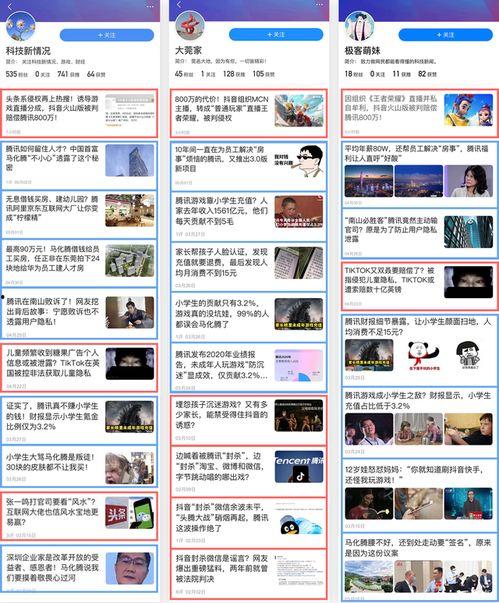Viewport: 499px width, 603px height.
Task: Open article 800万的代价！抖音组织MCN主播
Action: click(248, 113)
